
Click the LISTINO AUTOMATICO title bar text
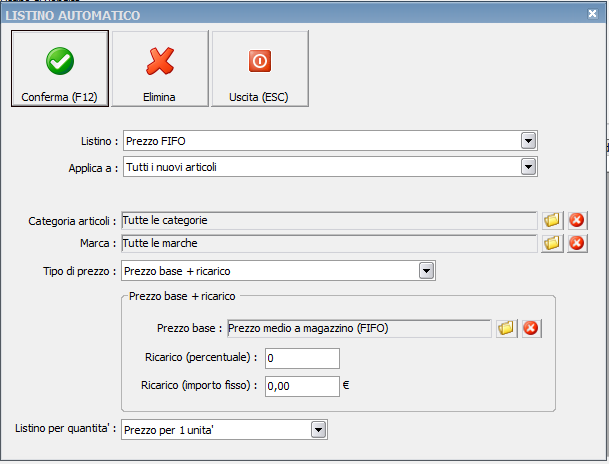click(x=73, y=16)
